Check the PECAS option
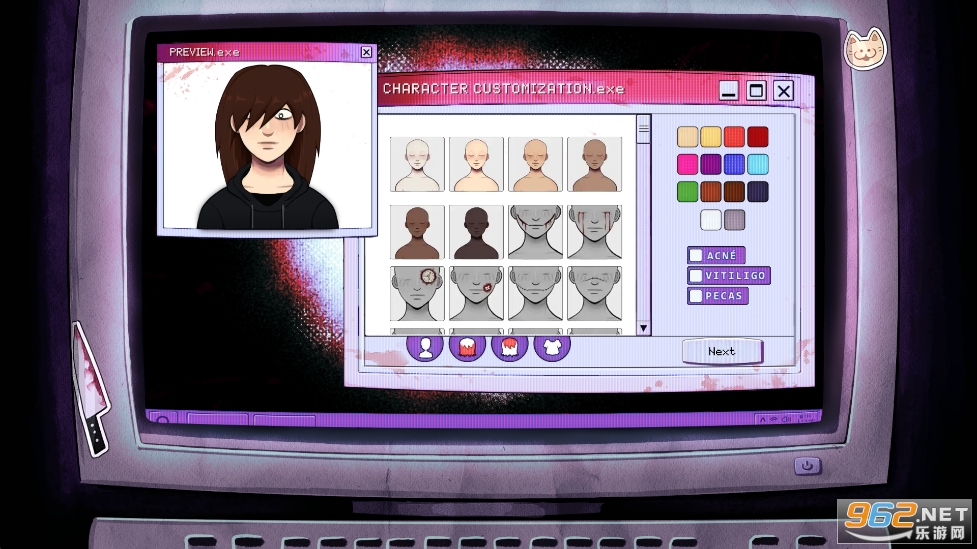977x549 pixels. click(696, 296)
